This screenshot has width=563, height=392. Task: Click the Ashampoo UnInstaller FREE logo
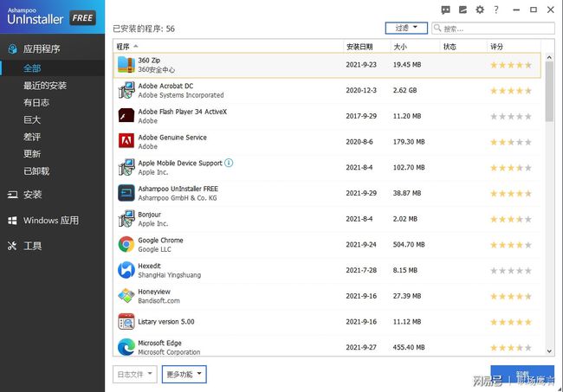pos(51,16)
